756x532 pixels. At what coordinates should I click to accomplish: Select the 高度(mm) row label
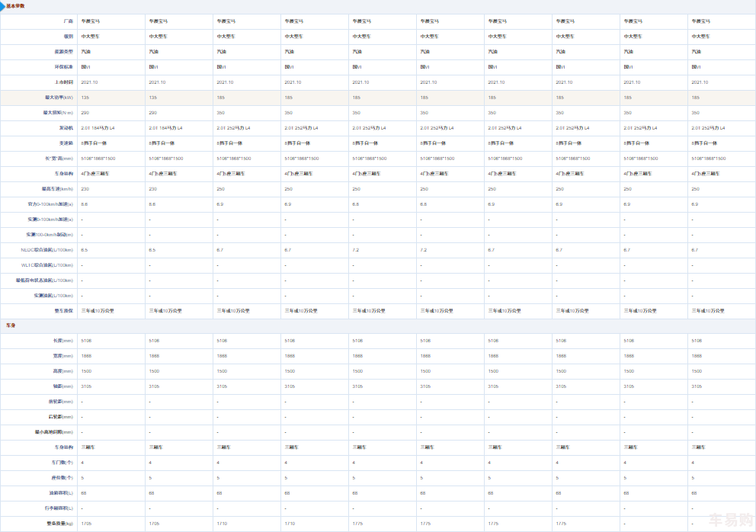tap(63, 371)
